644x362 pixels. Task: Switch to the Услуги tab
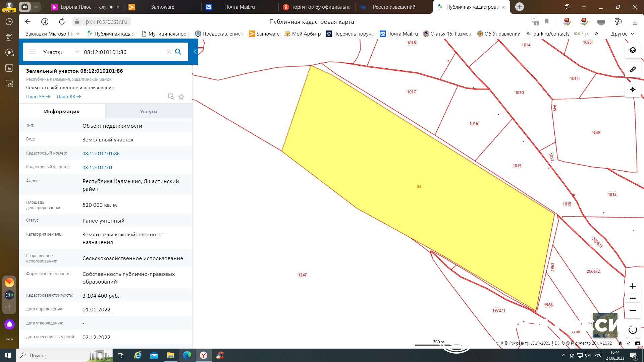pyautogui.click(x=148, y=111)
